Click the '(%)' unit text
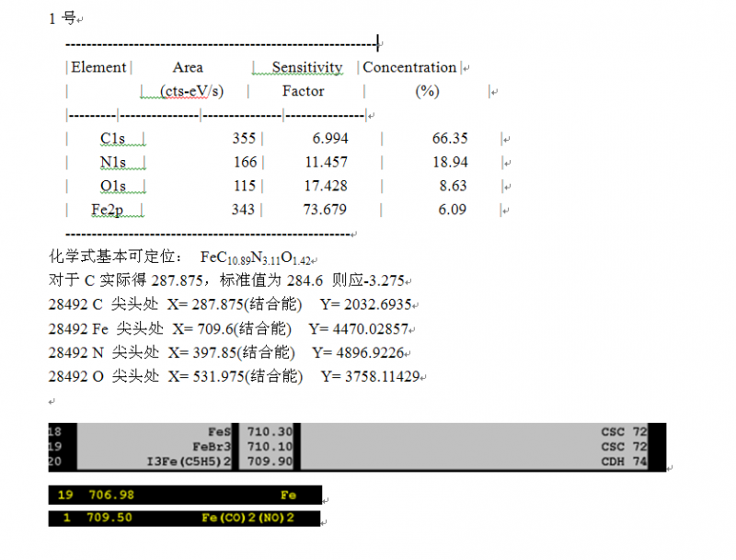 [427, 91]
